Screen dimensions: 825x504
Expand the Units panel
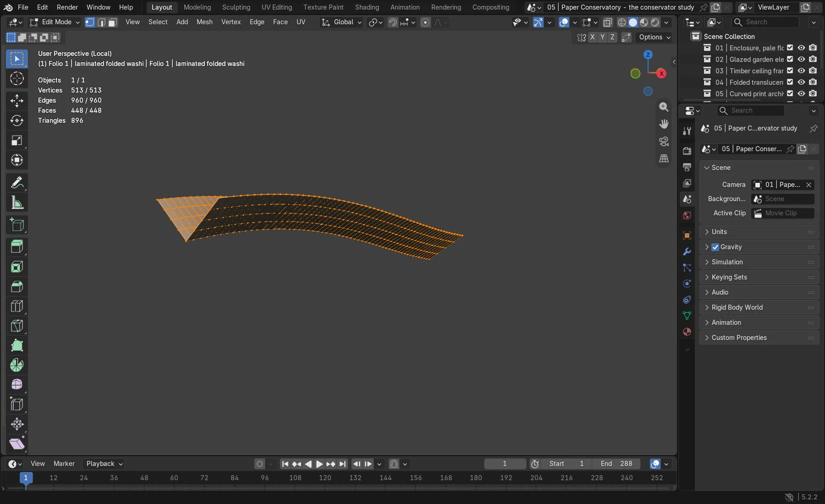pos(759,232)
